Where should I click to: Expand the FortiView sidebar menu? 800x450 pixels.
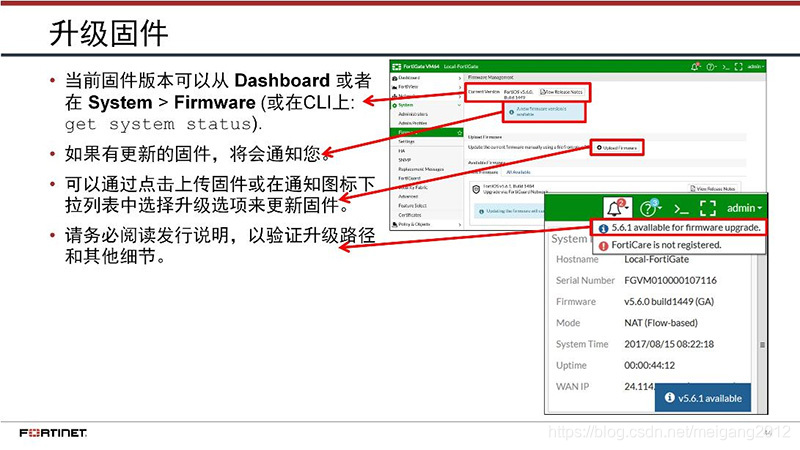tap(427, 87)
